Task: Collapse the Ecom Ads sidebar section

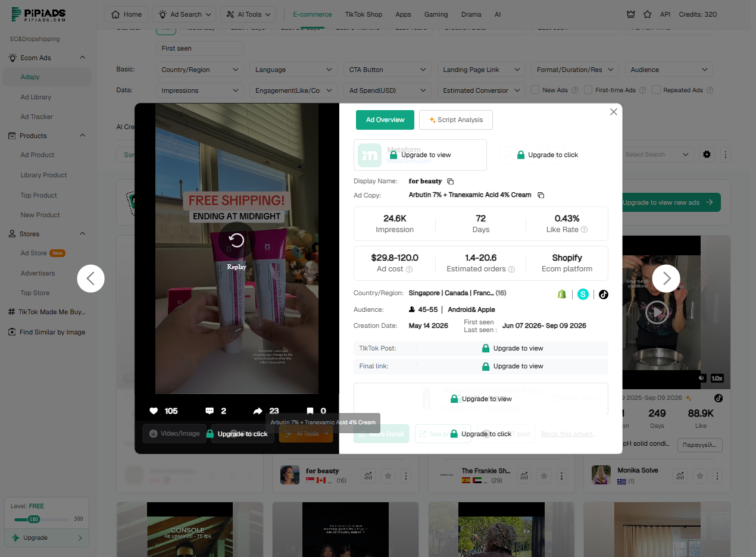Action: coord(82,58)
